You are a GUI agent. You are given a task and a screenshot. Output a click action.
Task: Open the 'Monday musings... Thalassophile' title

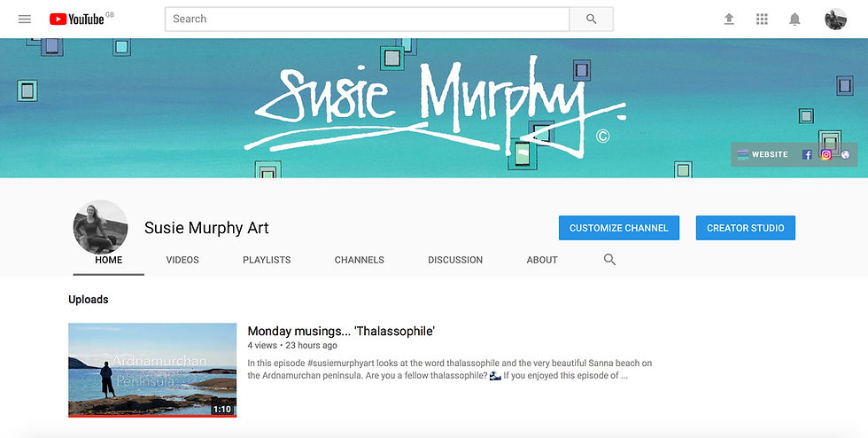341,331
